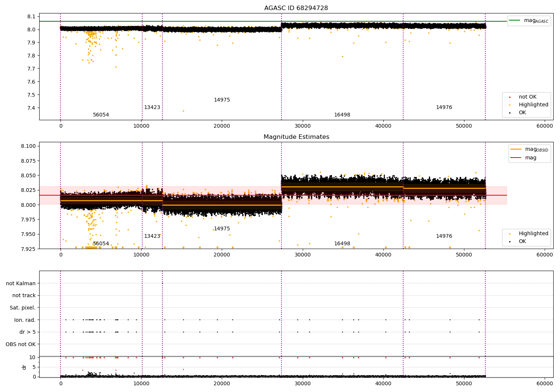This screenshot has height=392, width=560.
Task: Click the 'AGASC ID 68294728' plot title
Action: pos(296,8)
